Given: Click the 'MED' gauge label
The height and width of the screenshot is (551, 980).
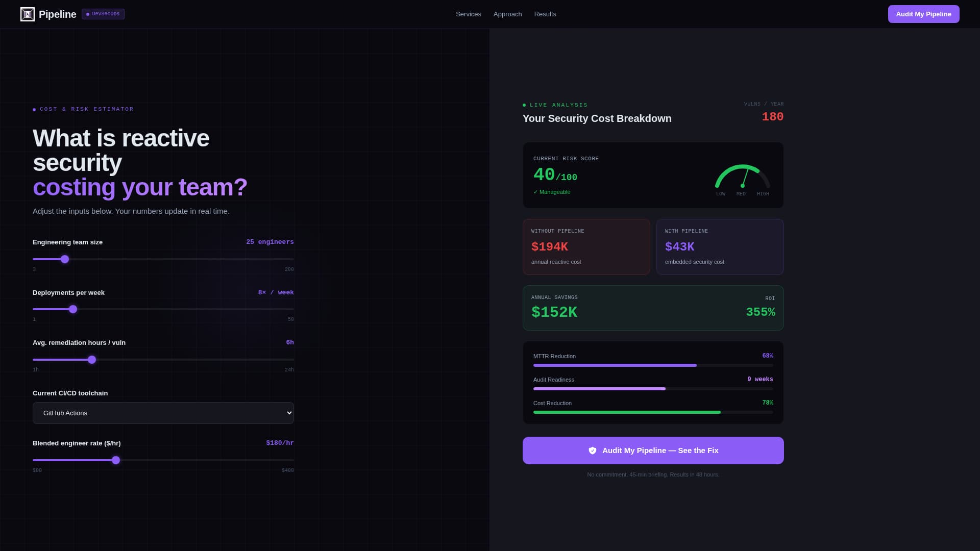Looking at the screenshot, I should click(x=741, y=194).
